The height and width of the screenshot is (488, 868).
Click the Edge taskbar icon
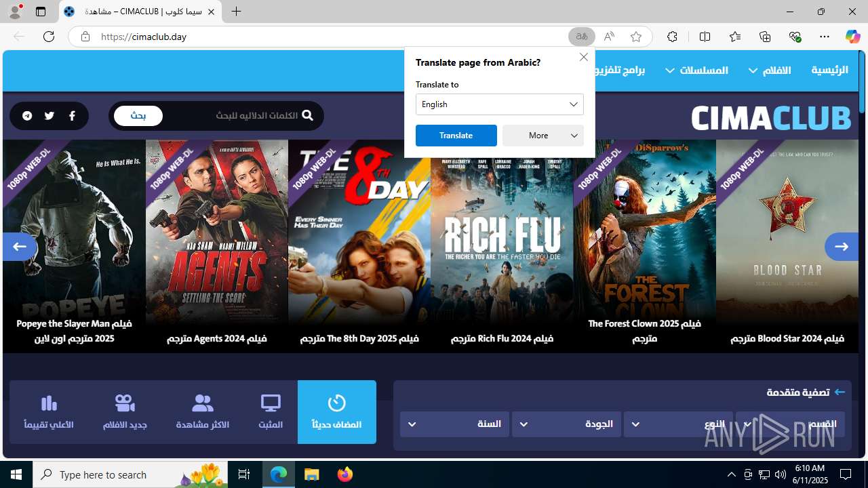coord(279,474)
